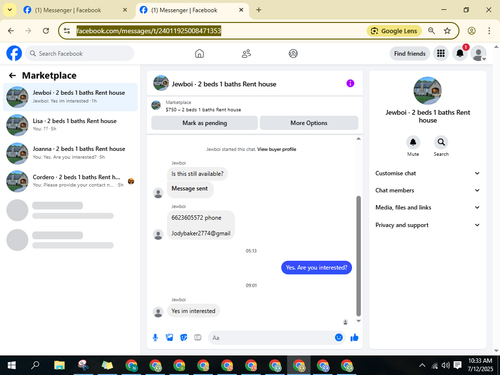Go to the Facebook Home feed icon

199,53
